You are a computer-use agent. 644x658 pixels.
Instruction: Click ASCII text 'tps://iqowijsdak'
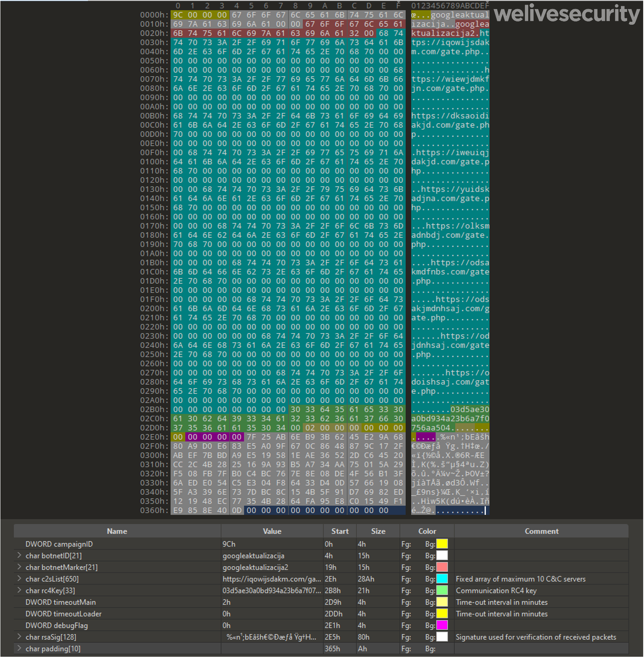click(x=450, y=42)
